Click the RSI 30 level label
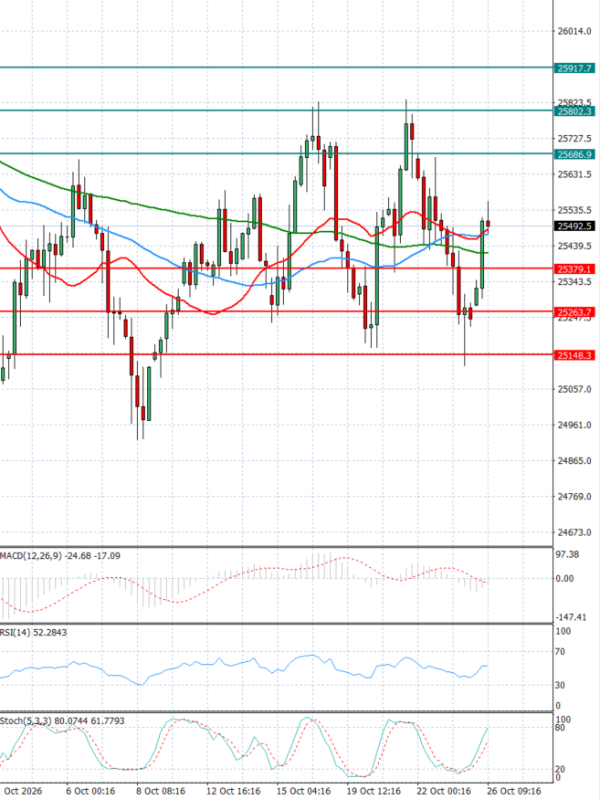Screen dimensions: 600x799 click(560, 686)
